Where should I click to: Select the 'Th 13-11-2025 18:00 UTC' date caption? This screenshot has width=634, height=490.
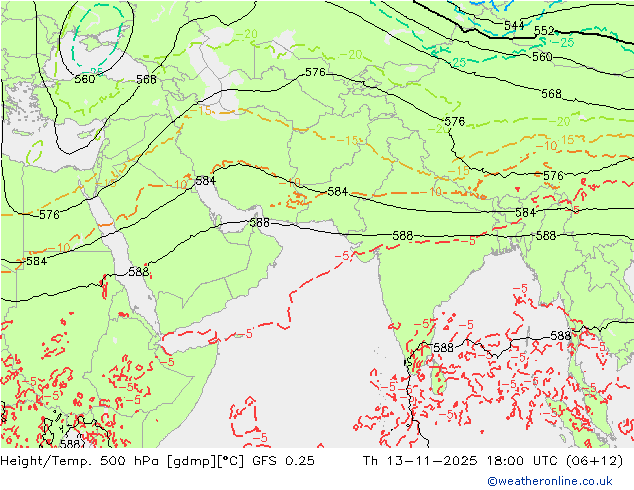(x=461, y=461)
